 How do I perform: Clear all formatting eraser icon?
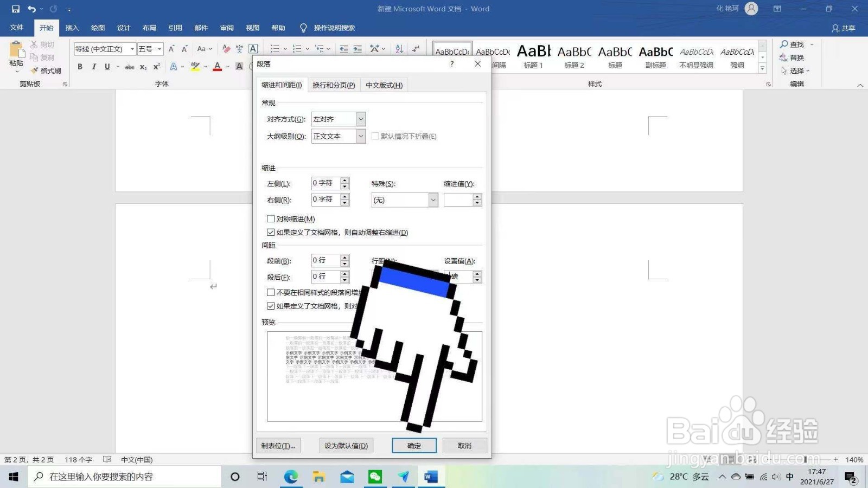(x=226, y=49)
